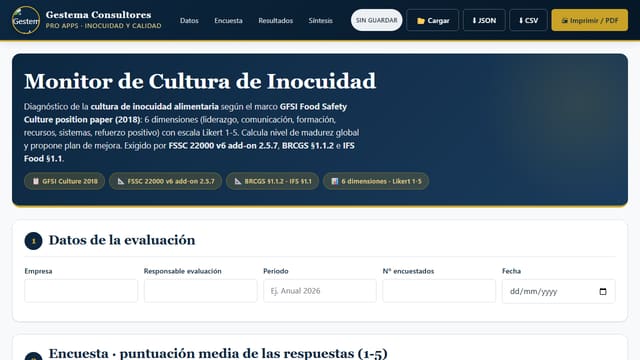Screen dimensions: 640x360
Task: Click the FSSC 22000 v6 add-on badge
Action: (165, 181)
